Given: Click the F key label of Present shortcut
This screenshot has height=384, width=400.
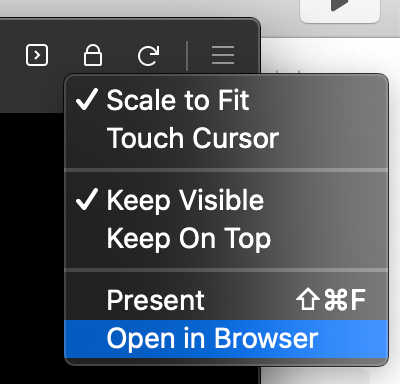Looking at the screenshot, I should 358,300.
